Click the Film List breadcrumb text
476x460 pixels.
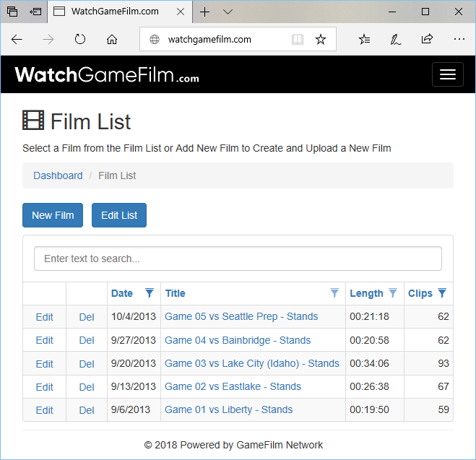(x=117, y=175)
